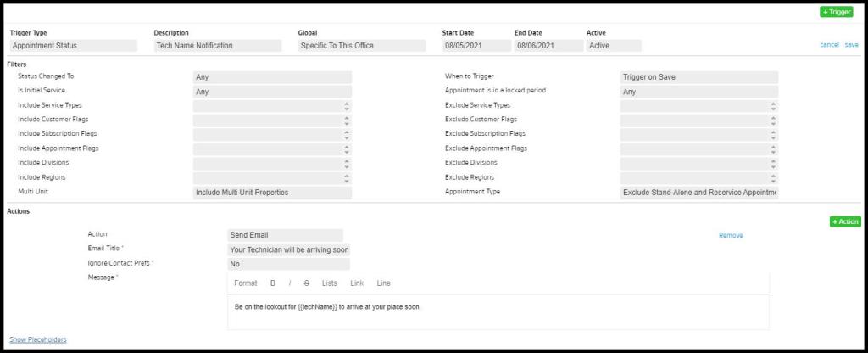868x353 pixels.
Task: Open the When to Trigger dropdown
Action: (698, 77)
